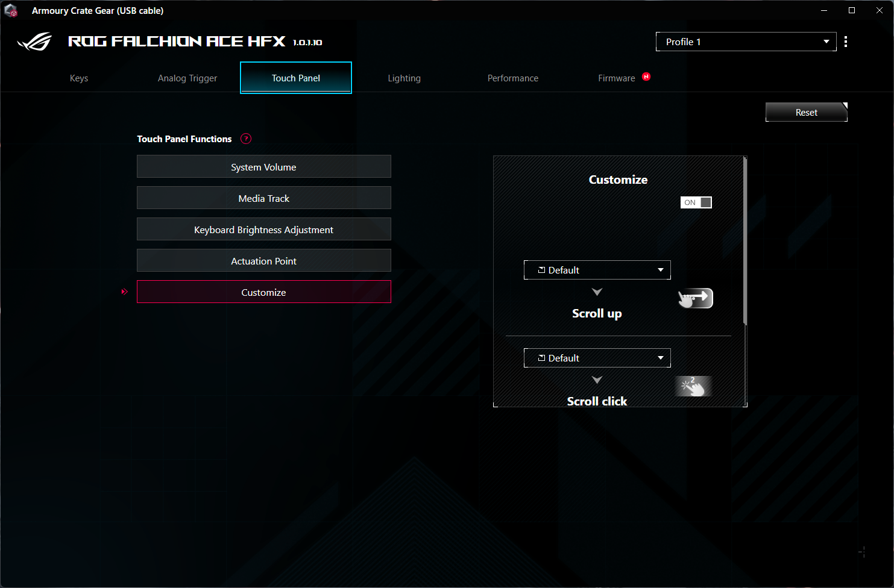Choose the Media Track function
Image resolution: width=894 pixels, height=588 pixels.
point(264,198)
